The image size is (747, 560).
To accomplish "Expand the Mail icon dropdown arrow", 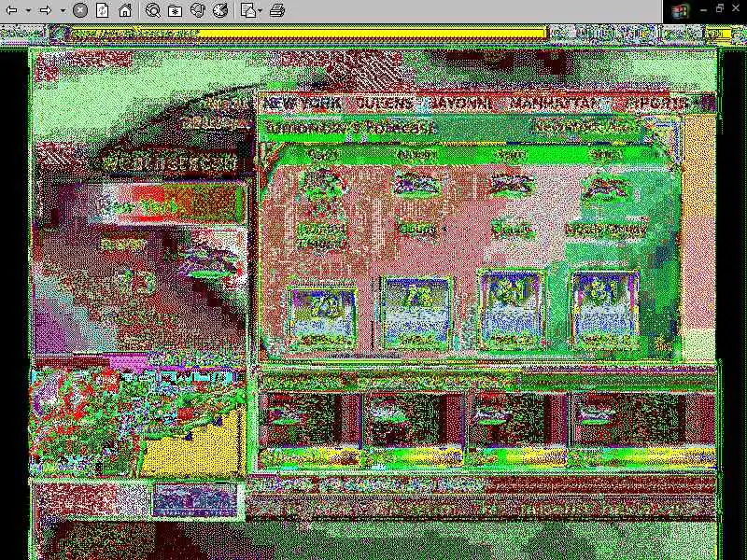I will coord(261,10).
